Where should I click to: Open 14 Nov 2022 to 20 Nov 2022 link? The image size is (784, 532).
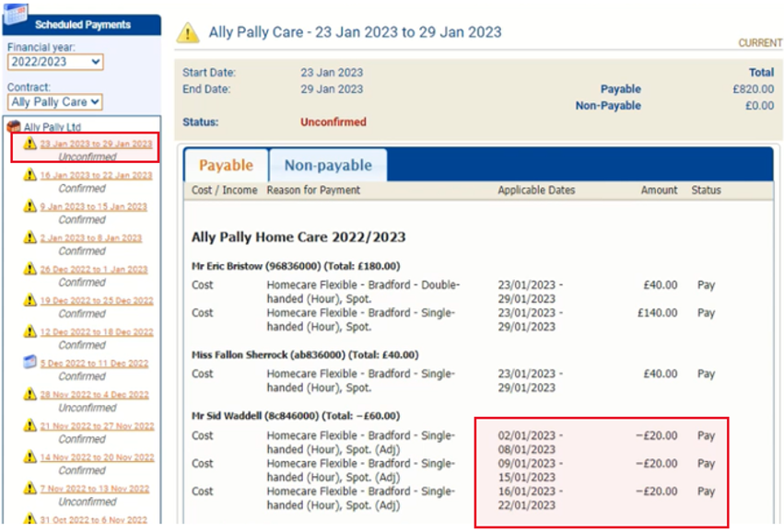click(x=96, y=457)
